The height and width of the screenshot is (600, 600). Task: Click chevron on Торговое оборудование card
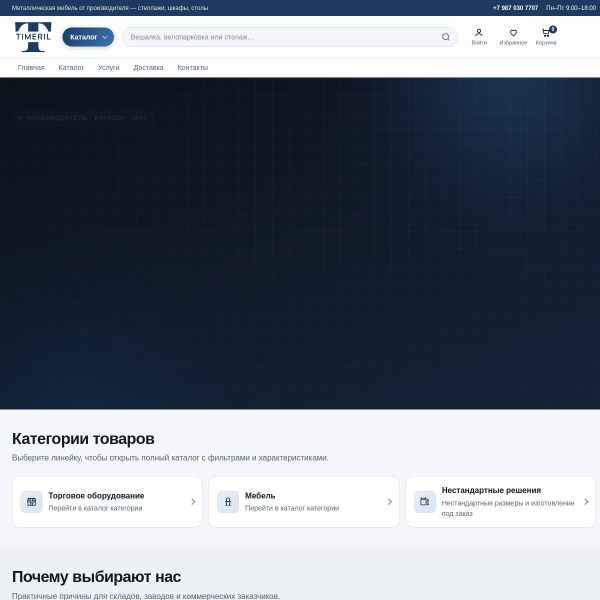tap(193, 502)
